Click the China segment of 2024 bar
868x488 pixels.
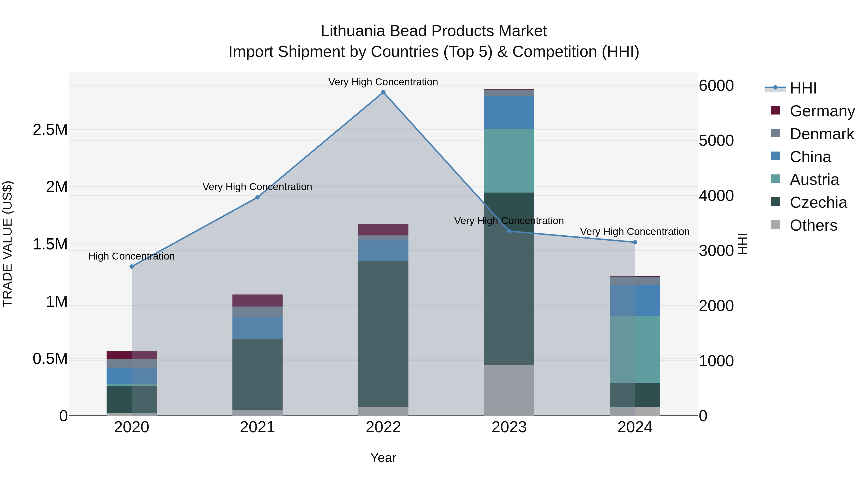635,301
